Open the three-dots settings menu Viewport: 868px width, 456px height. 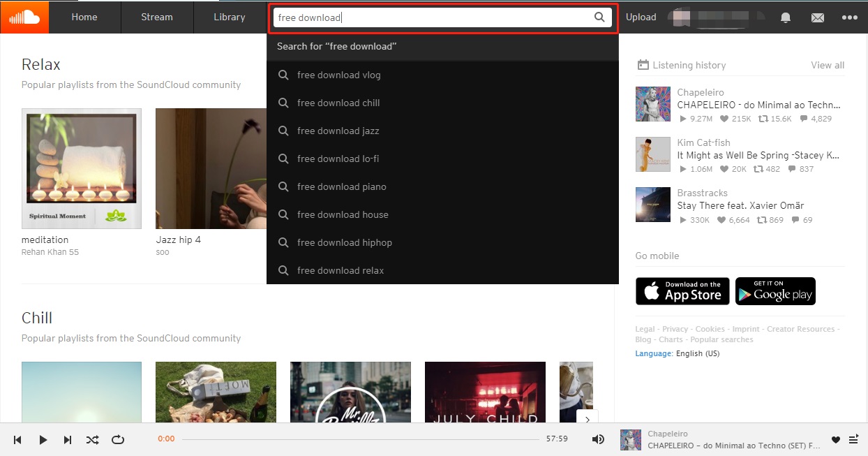coord(849,17)
